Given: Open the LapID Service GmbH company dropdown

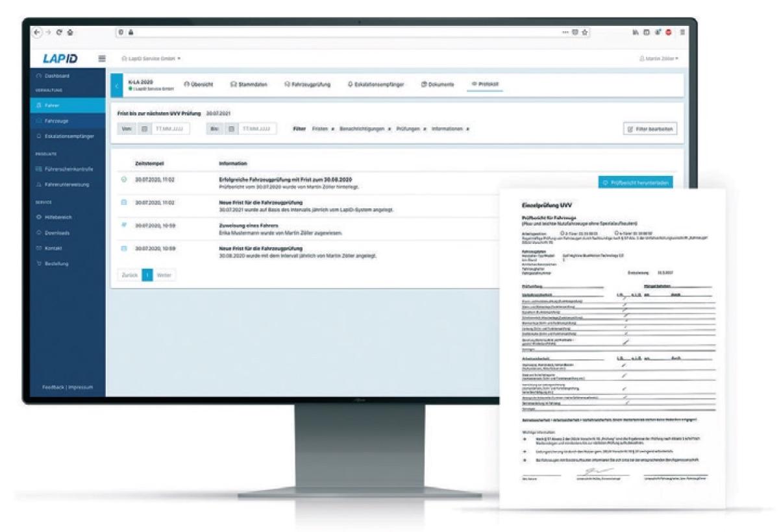Looking at the screenshot, I should 151,58.
